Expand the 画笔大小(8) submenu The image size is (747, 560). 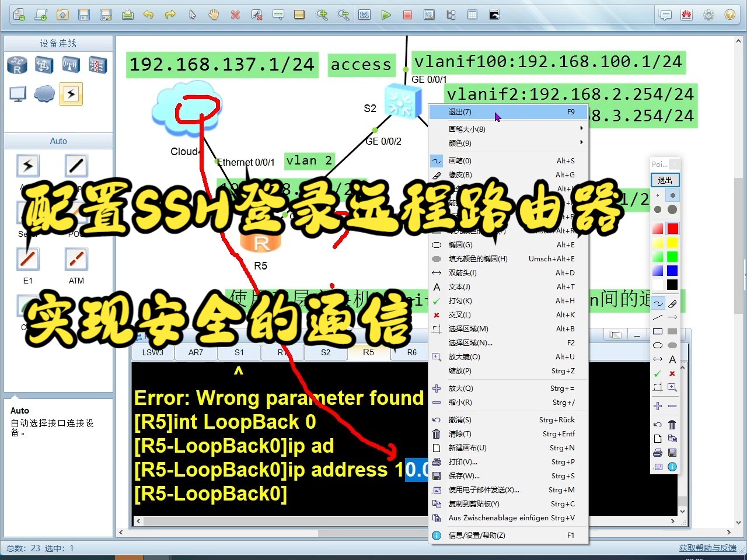508,129
